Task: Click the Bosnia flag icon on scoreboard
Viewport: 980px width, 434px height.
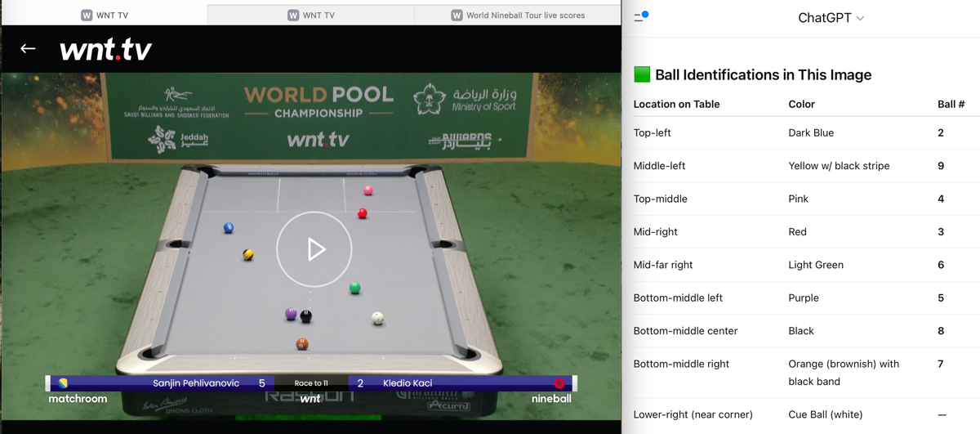Action: [x=63, y=383]
